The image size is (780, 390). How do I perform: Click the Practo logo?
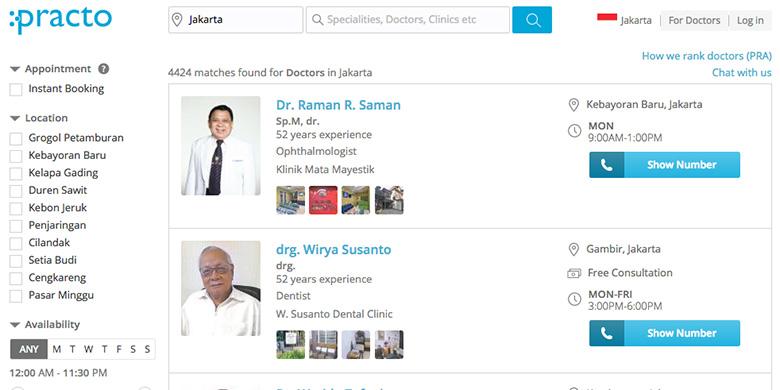(60, 19)
